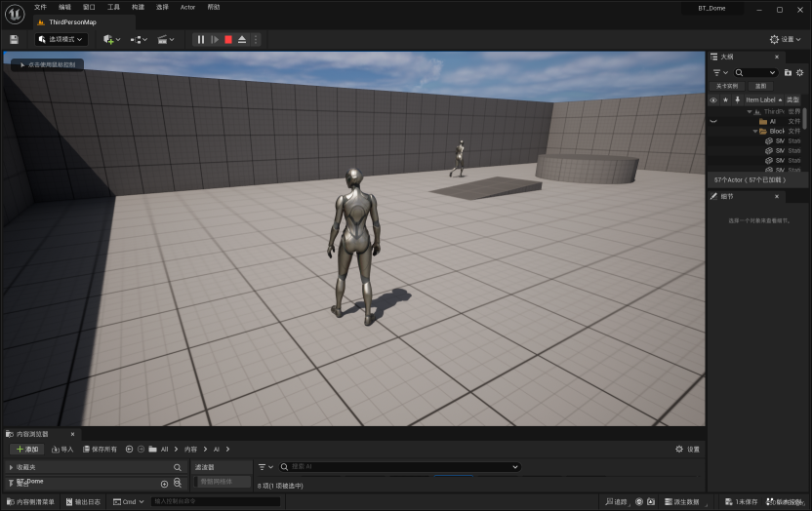Close the 内容浏览器 tab
This screenshot has width=812, height=511.
click(x=72, y=434)
